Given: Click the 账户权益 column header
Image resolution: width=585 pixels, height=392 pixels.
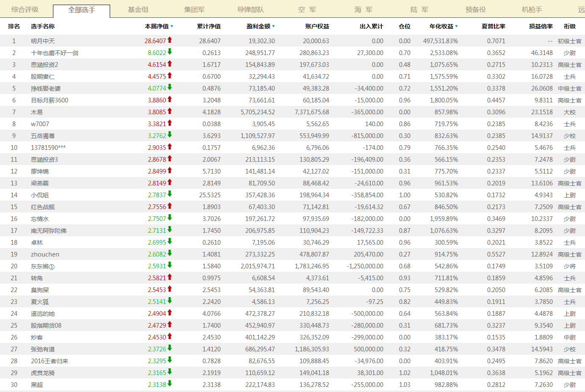Looking at the screenshot, I should point(317,26).
